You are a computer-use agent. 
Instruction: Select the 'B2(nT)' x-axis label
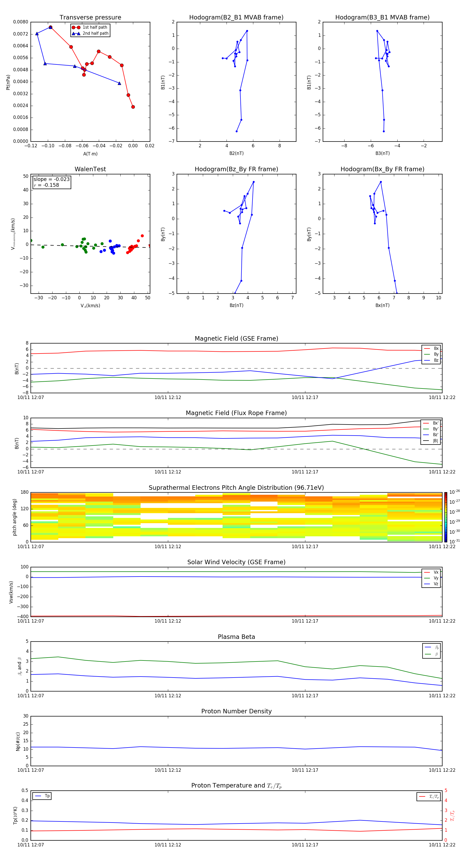[x=236, y=153]
